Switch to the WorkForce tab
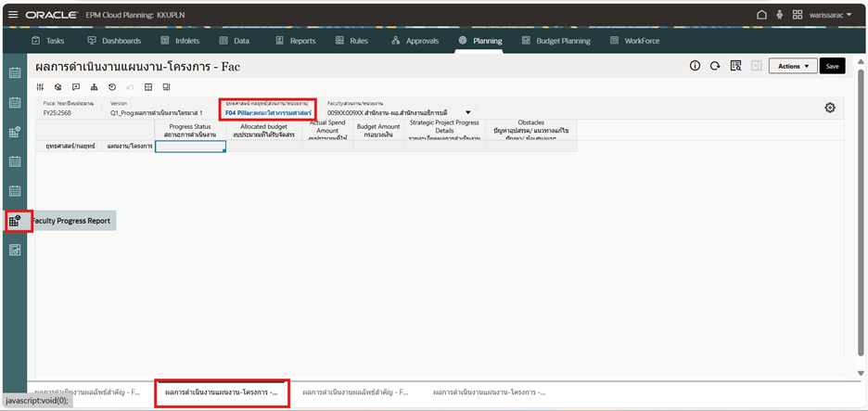The width and height of the screenshot is (868, 411). (x=634, y=41)
